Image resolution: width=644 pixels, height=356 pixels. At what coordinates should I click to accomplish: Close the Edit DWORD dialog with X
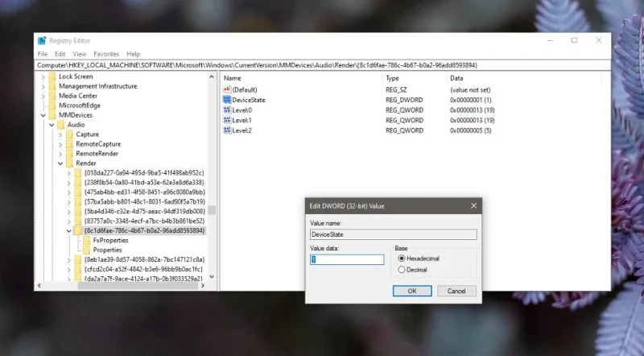click(x=473, y=205)
